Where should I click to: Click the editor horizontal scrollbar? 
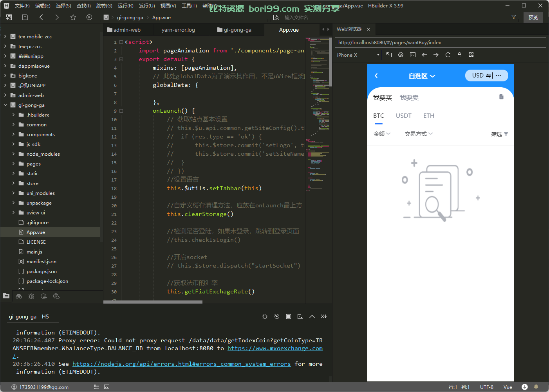153,302
